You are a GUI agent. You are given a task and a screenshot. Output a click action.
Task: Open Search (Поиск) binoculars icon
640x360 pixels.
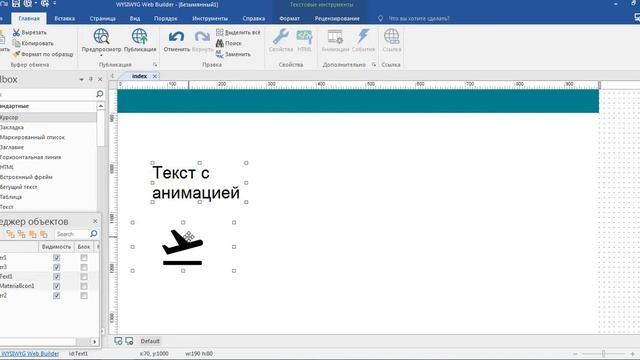click(220, 43)
